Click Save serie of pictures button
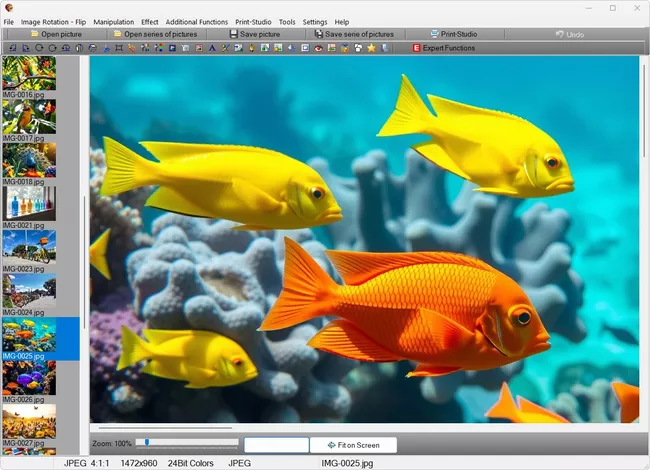The image size is (650, 470). click(x=355, y=34)
